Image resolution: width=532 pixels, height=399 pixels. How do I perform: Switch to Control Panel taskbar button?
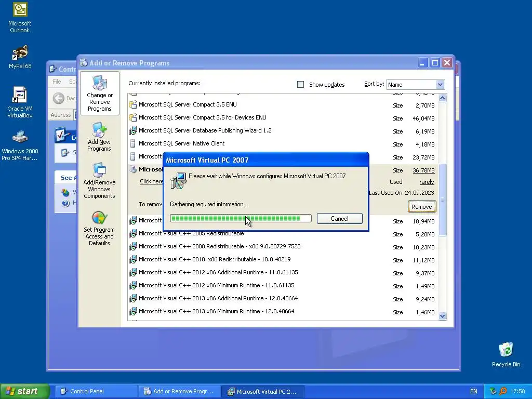point(96,391)
